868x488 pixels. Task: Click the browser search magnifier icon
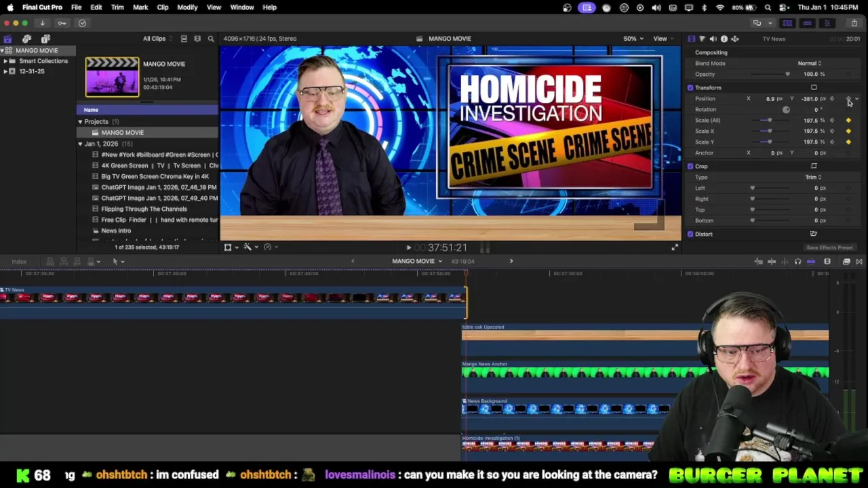tap(211, 39)
